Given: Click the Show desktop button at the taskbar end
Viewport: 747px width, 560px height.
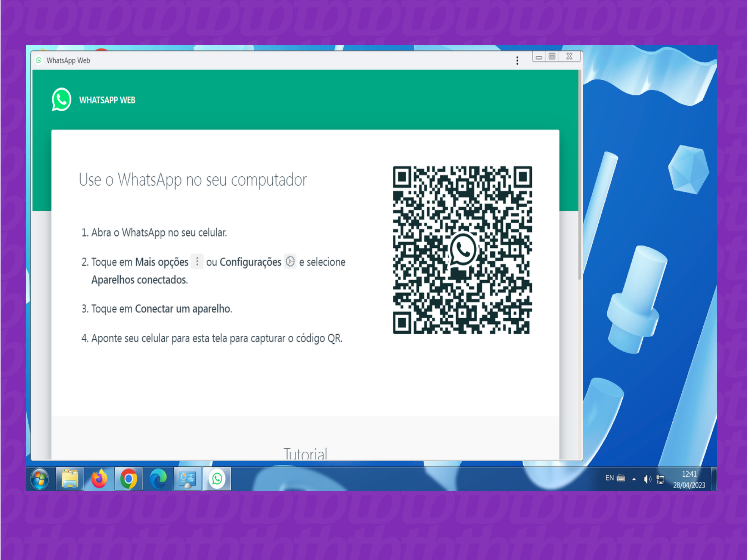Looking at the screenshot, I should [714, 479].
